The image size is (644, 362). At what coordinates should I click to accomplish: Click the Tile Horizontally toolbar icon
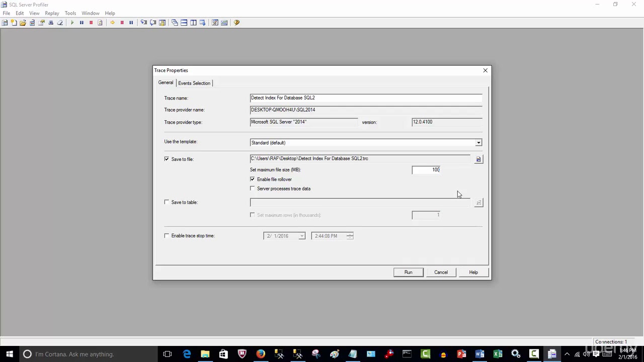tap(184, 23)
